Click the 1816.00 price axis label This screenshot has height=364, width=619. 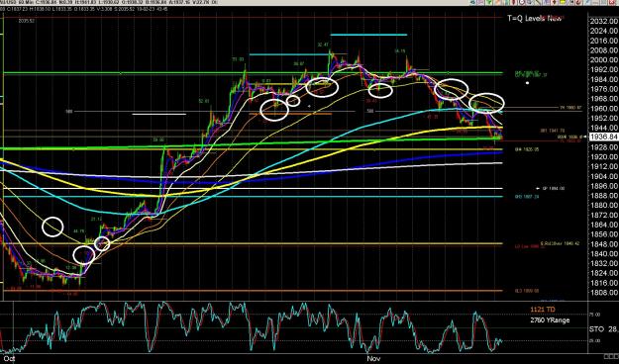(603, 283)
